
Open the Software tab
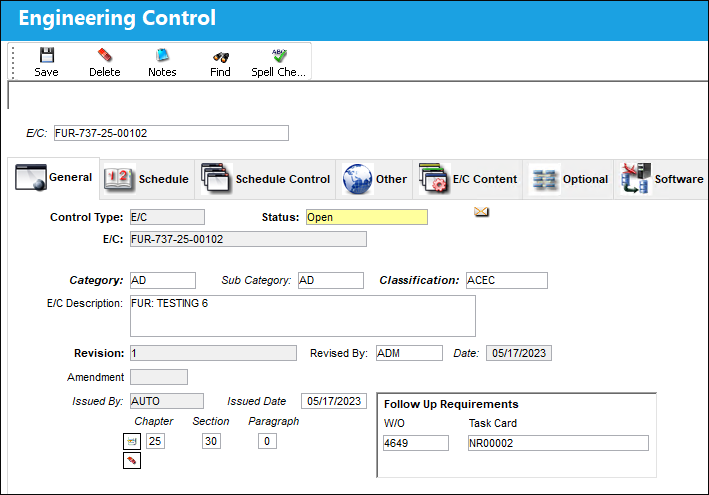[662, 179]
